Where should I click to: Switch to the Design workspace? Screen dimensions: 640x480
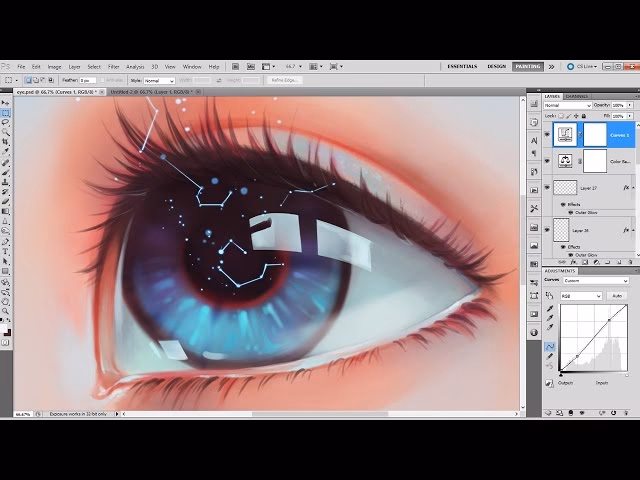496,66
